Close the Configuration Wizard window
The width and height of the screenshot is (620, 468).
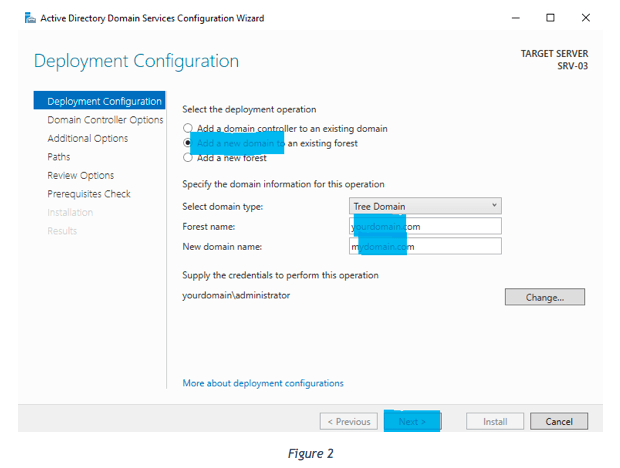click(586, 18)
